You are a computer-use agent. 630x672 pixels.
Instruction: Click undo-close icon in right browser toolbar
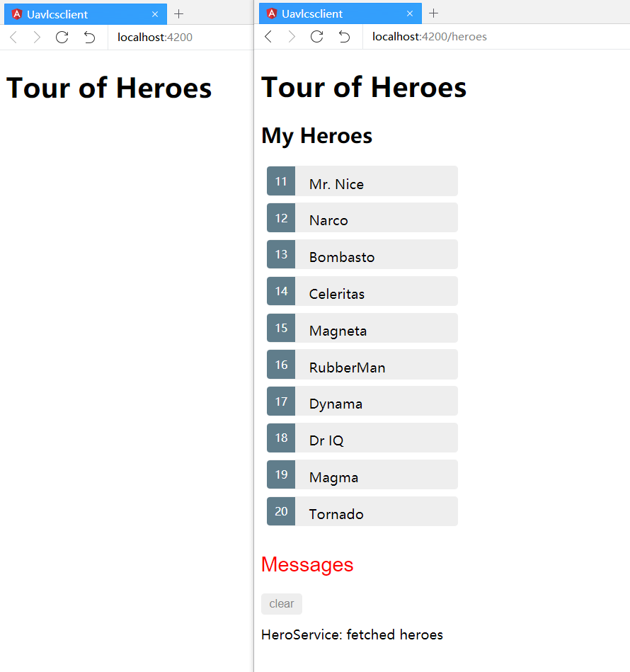coord(344,37)
